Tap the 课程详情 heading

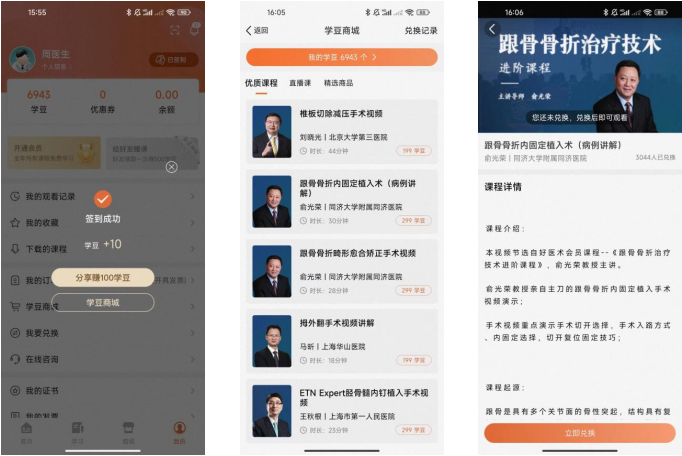coord(503,187)
